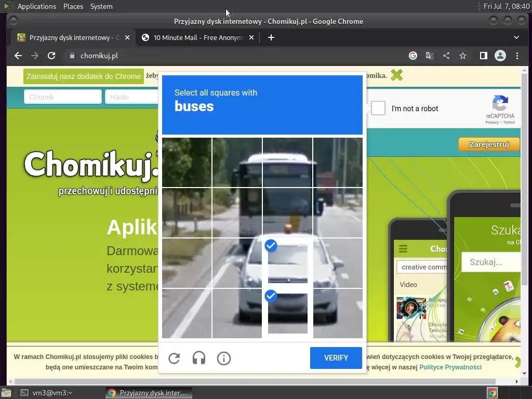The image size is (532, 399).
Task: Expand the Chrome tab search chevron
Action: pyautogui.click(x=516, y=37)
